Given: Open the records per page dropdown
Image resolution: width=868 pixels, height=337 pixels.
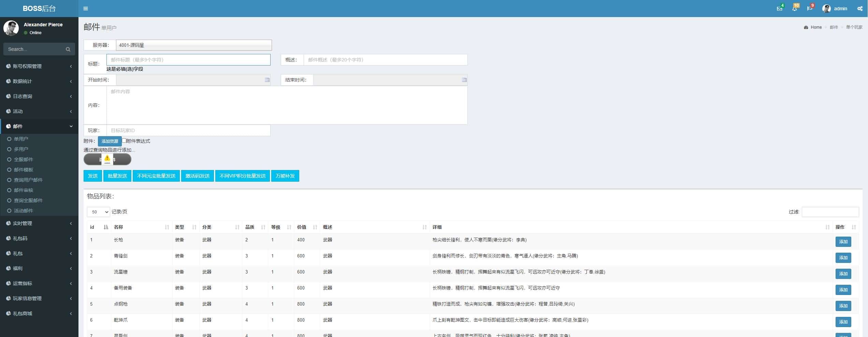Looking at the screenshot, I should [x=98, y=212].
